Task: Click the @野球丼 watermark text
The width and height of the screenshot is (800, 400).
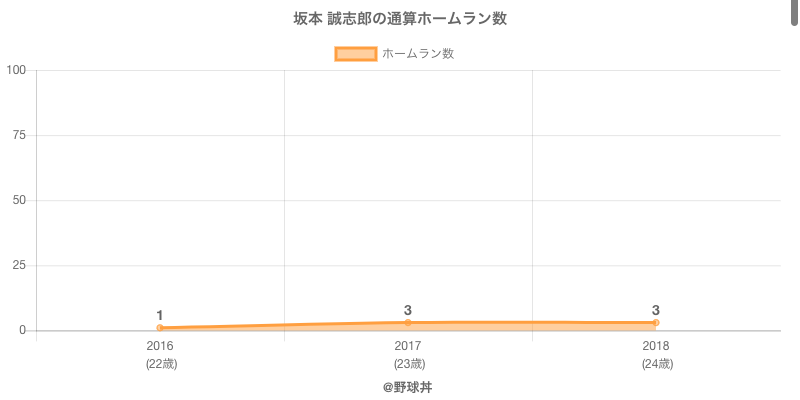Action: click(407, 387)
